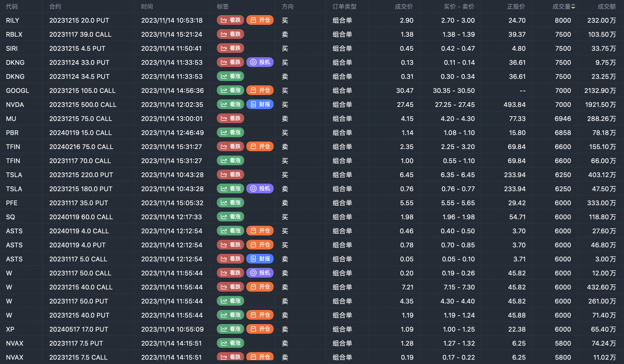Click the 7.21 trade price cell
The height and width of the screenshot is (364, 624).
[407, 287]
